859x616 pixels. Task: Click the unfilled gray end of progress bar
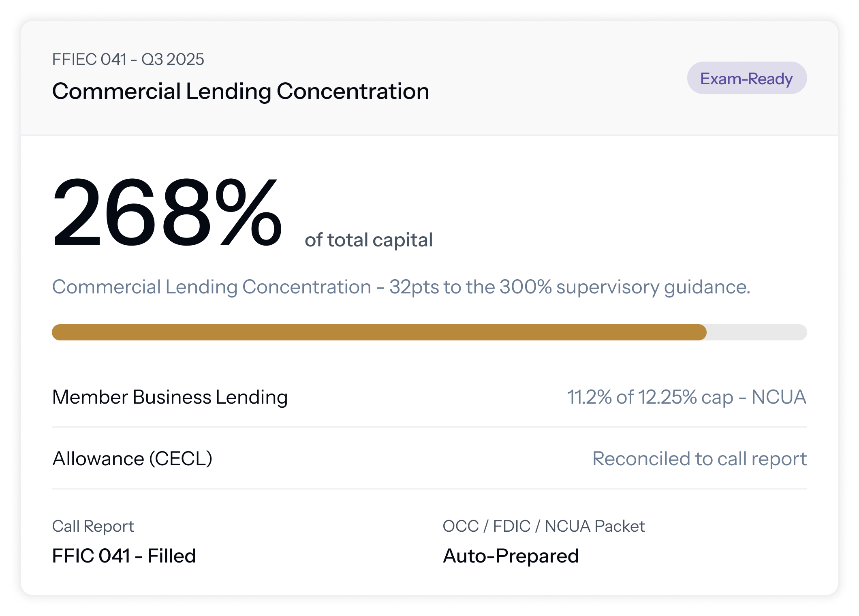click(757, 332)
